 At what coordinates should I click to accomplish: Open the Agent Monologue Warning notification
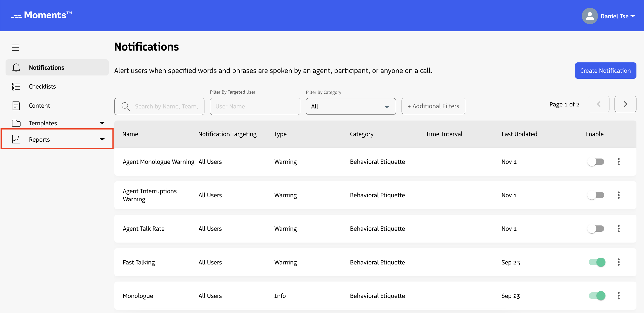pyautogui.click(x=159, y=162)
